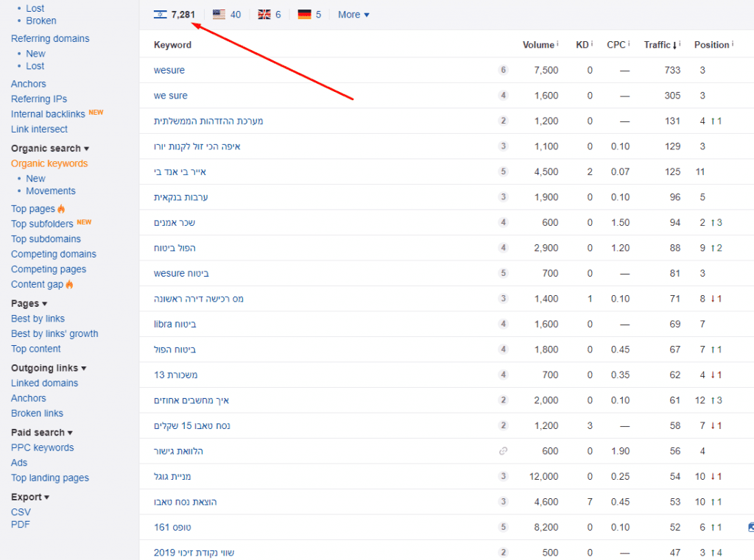
Task: Export report as PDF
Action: pyautogui.click(x=20, y=525)
